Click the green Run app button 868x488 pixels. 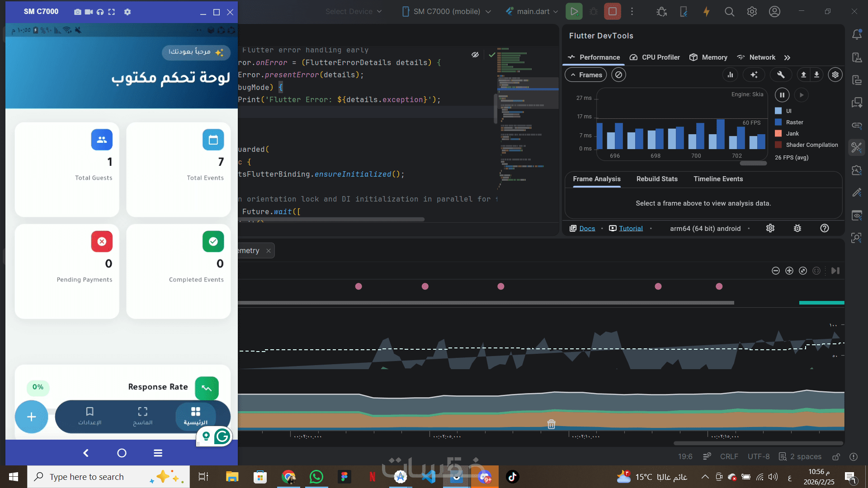(x=574, y=11)
